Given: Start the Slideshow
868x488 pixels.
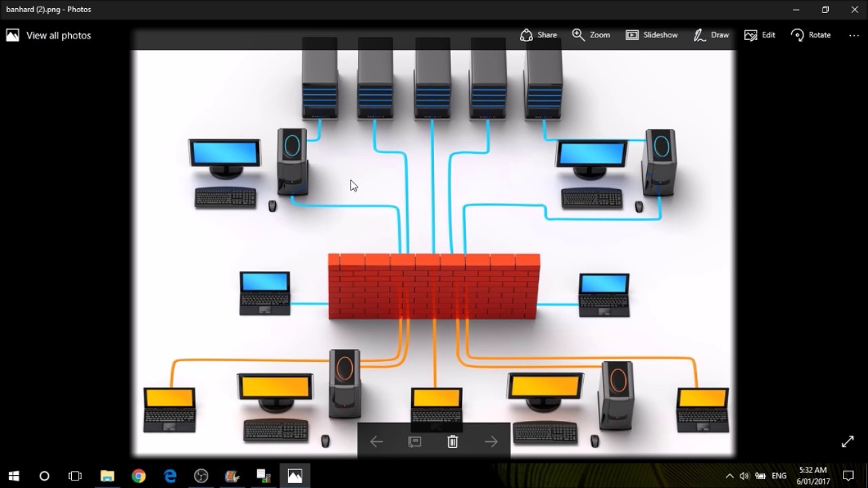Looking at the screenshot, I should pyautogui.click(x=651, y=35).
